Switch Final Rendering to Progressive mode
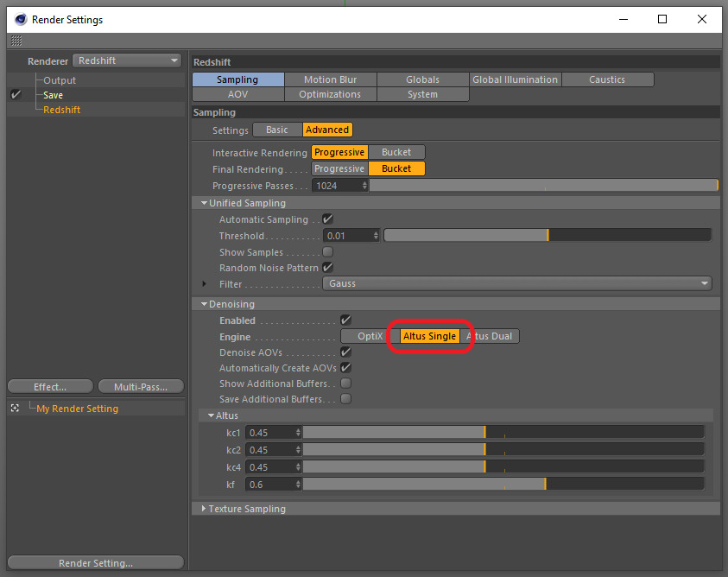The width and height of the screenshot is (728, 577). click(339, 168)
